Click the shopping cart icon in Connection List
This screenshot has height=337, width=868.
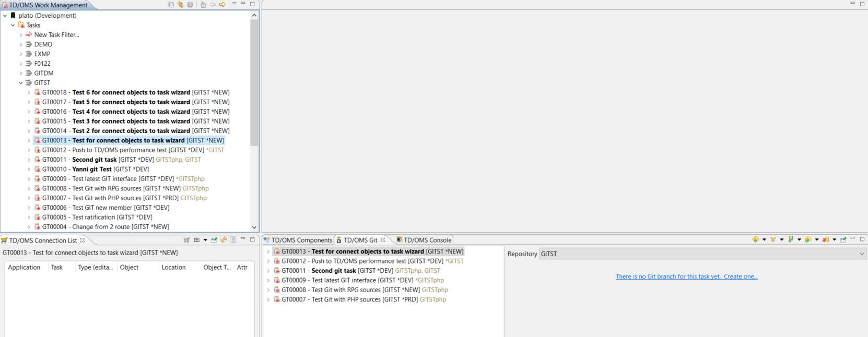(x=186, y=240)
